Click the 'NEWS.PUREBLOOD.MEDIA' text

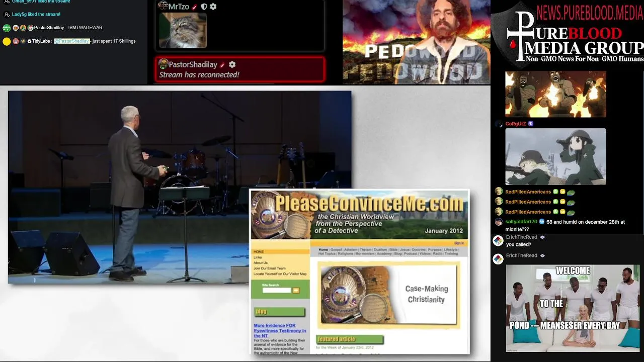click(590, 13)
